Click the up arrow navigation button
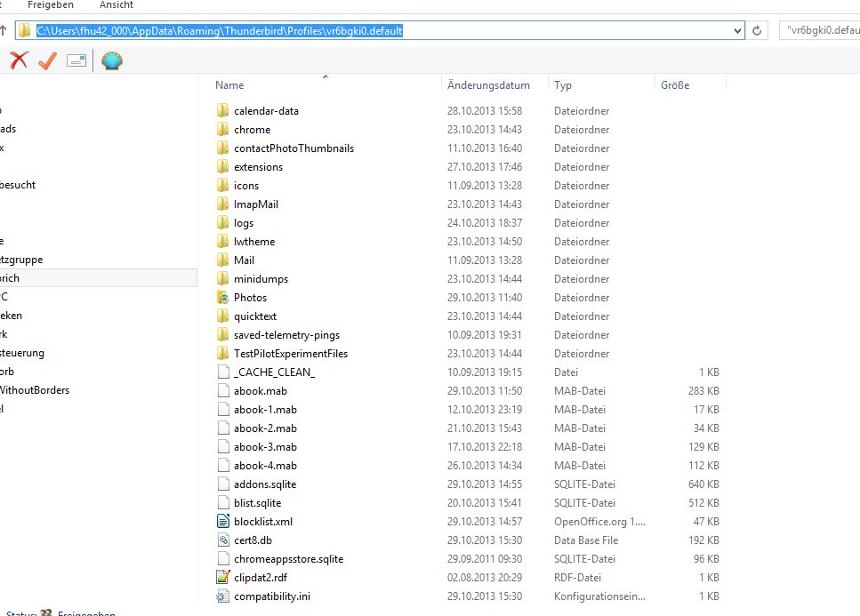The height and width of the screenshot is (616, 860). pos(4,31)
